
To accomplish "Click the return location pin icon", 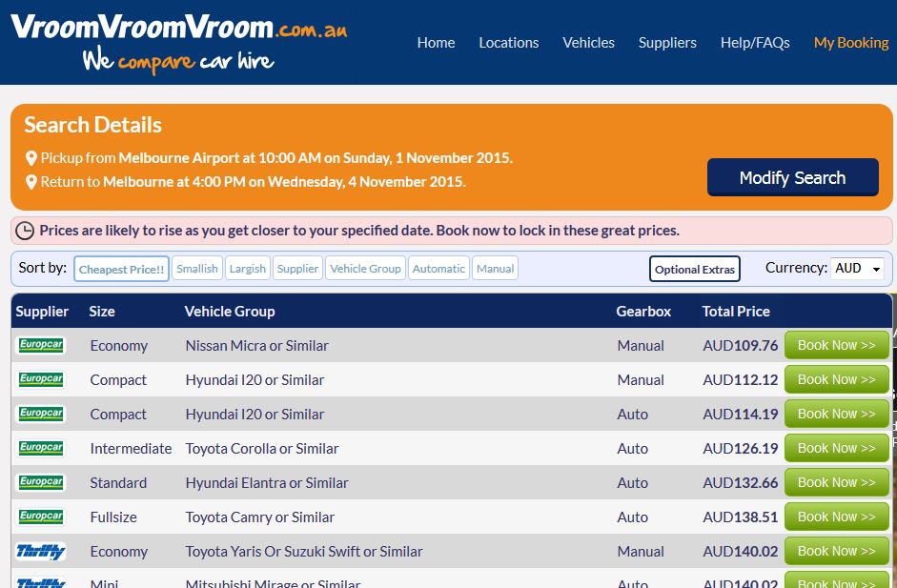I will 31,182.
